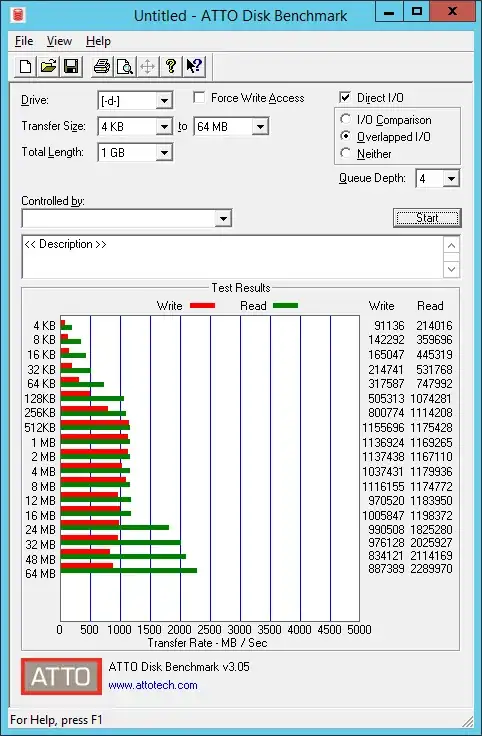Click inside the Description text box
This screenshot has height=736, width=482.
point(232,257)
